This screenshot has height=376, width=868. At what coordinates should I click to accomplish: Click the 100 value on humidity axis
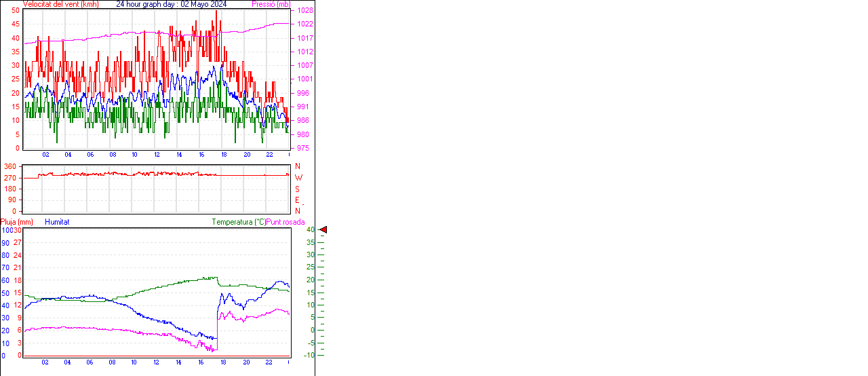[x=6, y=230]
